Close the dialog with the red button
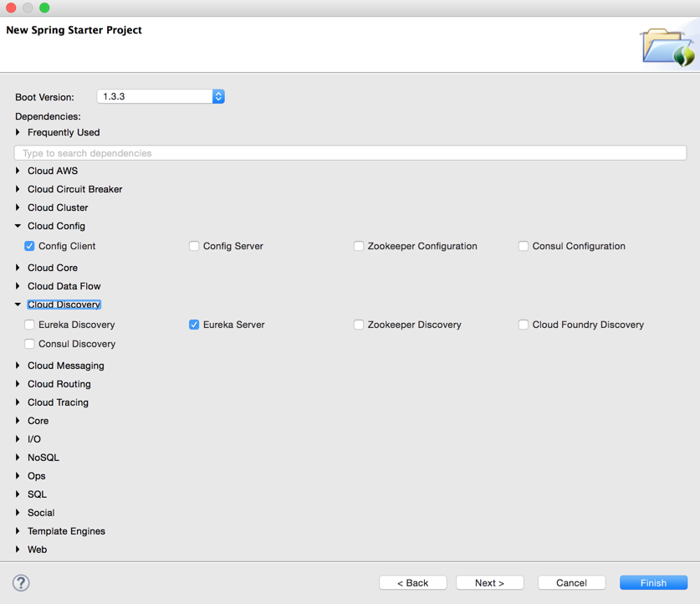 click(x=11, y=8)
